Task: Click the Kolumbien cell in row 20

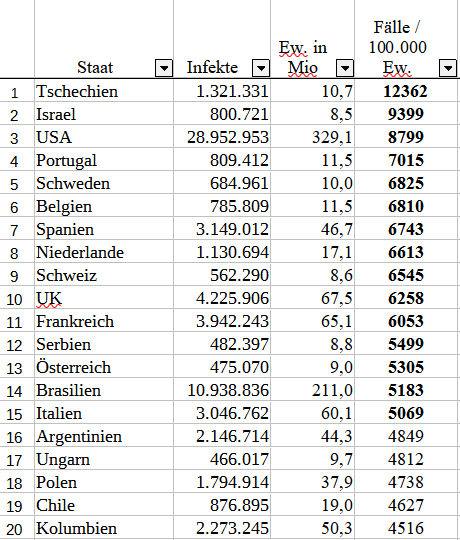Action: [104, 528]
